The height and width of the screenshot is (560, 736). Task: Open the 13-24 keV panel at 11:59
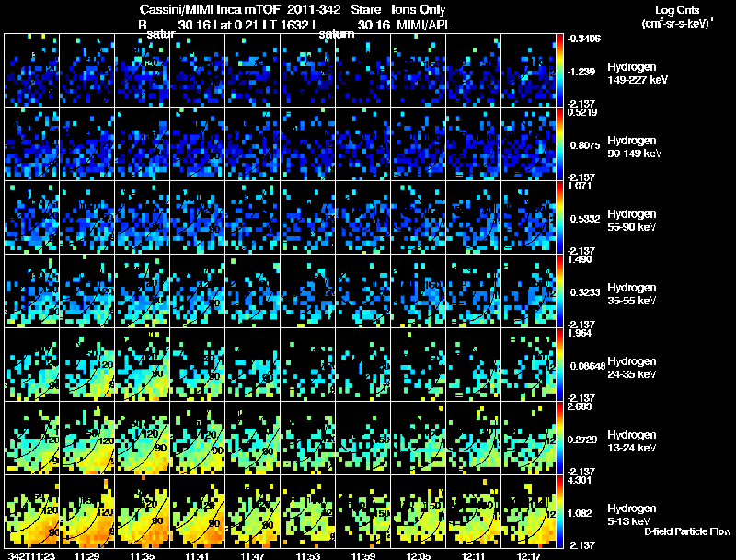coord(362,438)
